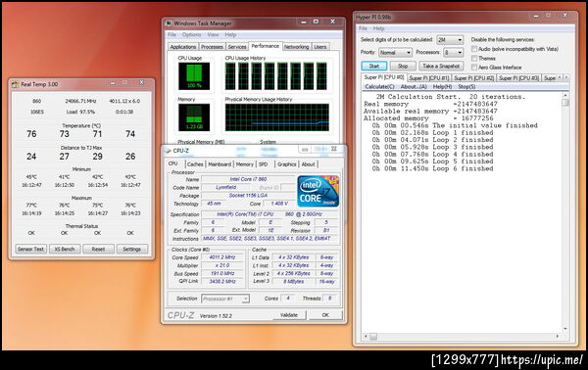This screenshot has height=370, width=588.
Task: Click the Name field Intel Core i7 860
Action: coord(248,179)
